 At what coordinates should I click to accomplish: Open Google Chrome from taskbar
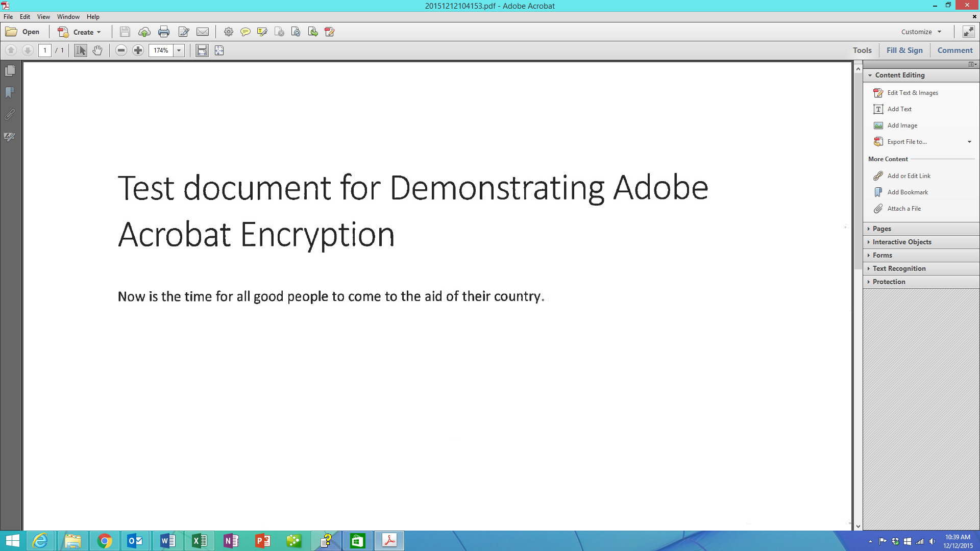click(104, 541)
